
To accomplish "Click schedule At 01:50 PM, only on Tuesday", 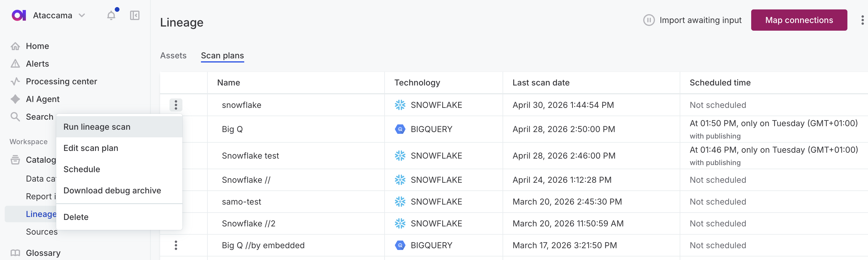I will [x=774, y=123].
